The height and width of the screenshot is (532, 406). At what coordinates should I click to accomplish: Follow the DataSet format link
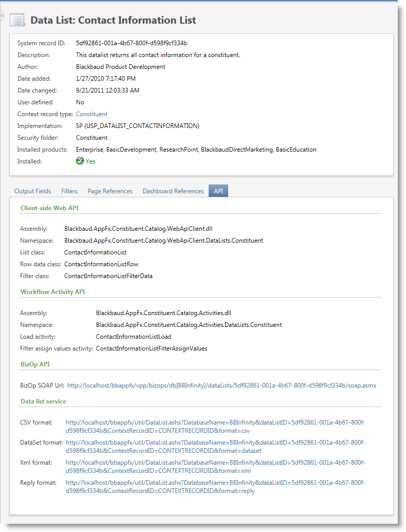(215, 447)
